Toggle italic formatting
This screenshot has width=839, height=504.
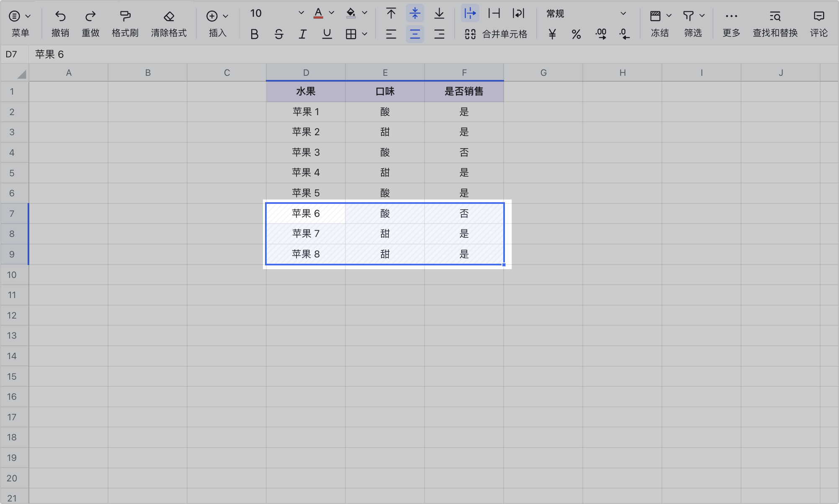pyautogui.click(x=303, y=34)
